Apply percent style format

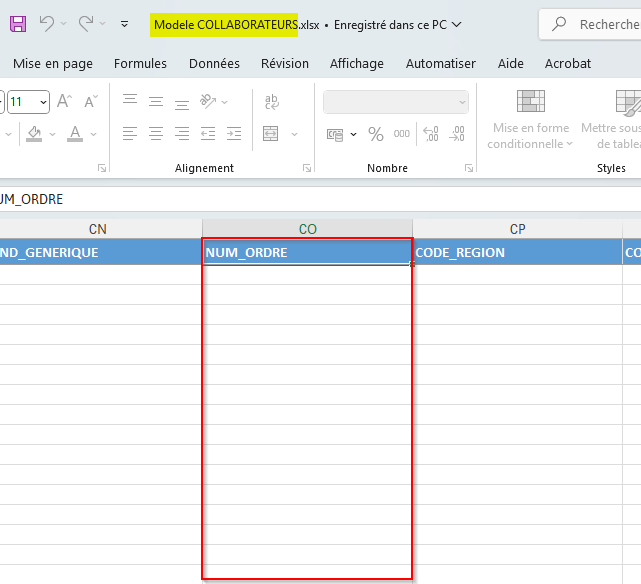(376, 134)
